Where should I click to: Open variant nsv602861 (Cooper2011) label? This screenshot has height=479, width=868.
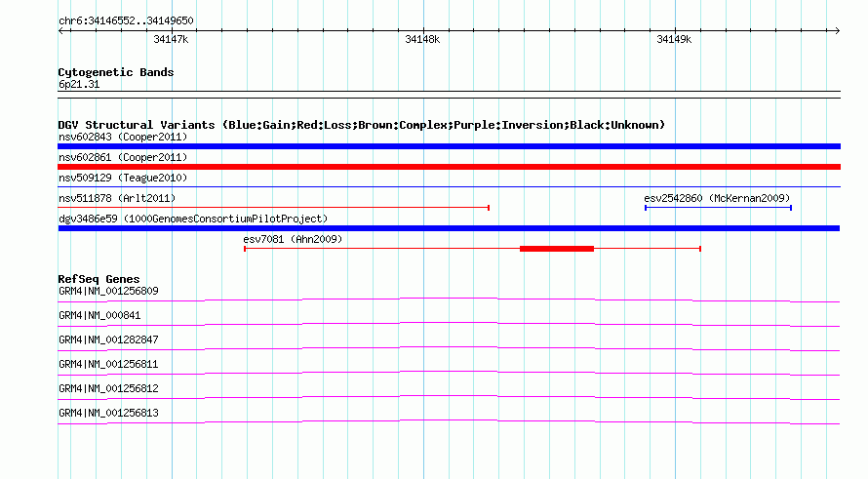click(123, 157)
